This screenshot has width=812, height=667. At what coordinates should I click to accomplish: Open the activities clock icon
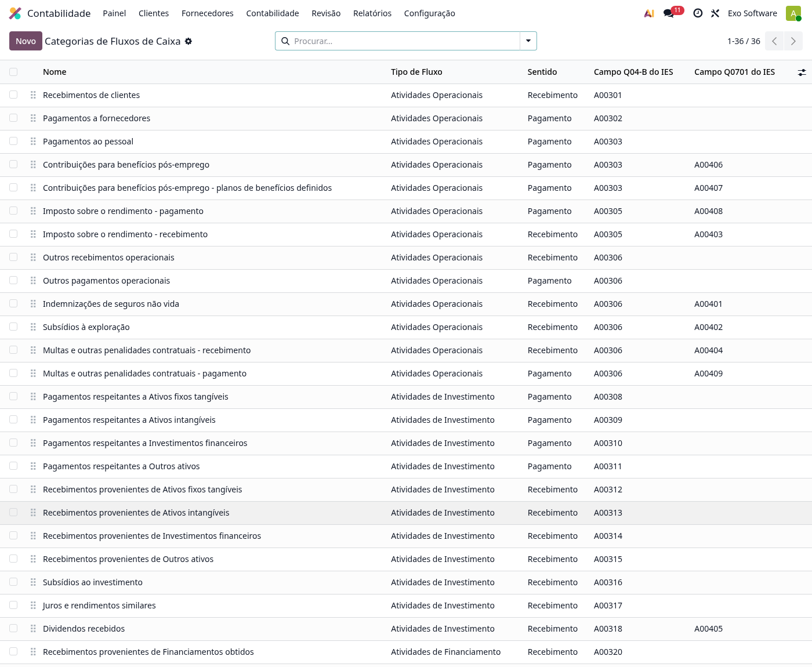[x=698, y=13]
